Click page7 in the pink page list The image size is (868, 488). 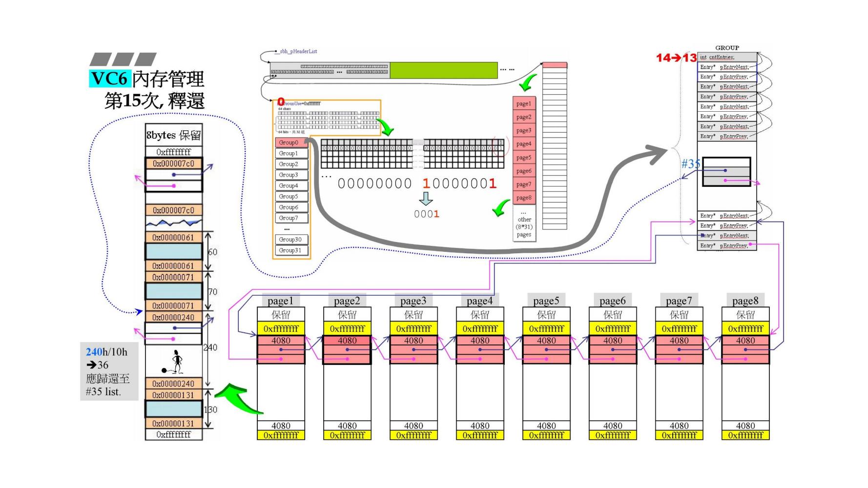(524, 184)
